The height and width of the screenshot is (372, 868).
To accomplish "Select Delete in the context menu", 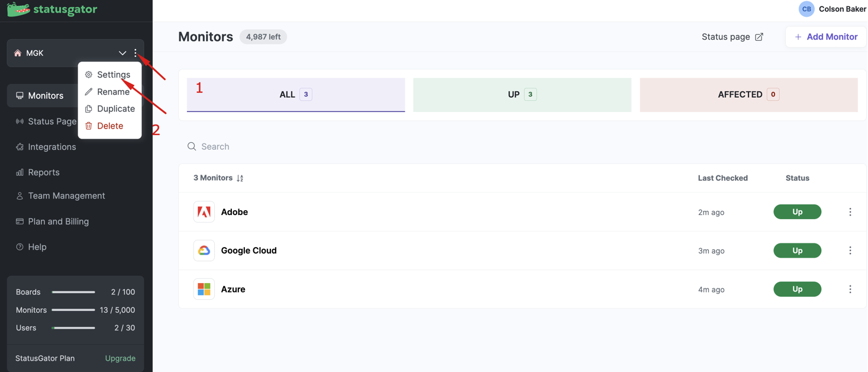I will [109, 126].
